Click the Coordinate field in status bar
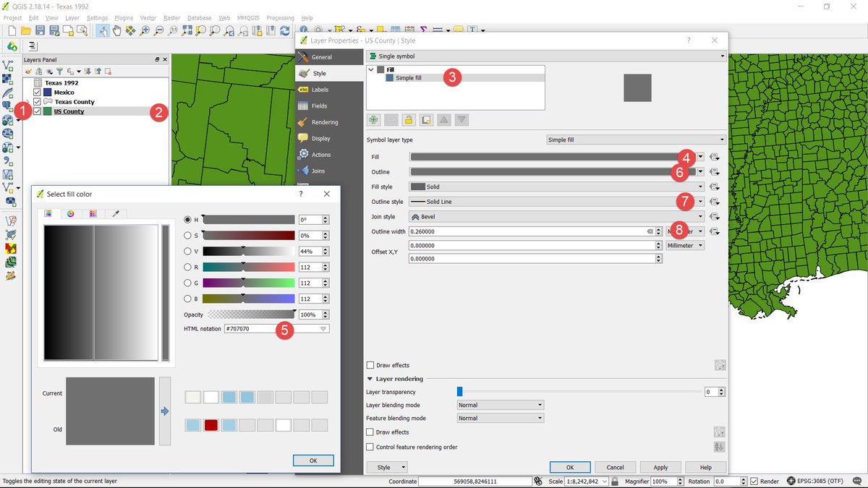 click(475, 481)
